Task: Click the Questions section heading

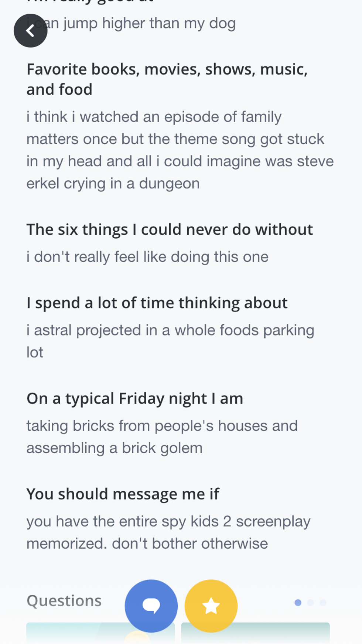Action: (x=64, y=601)
